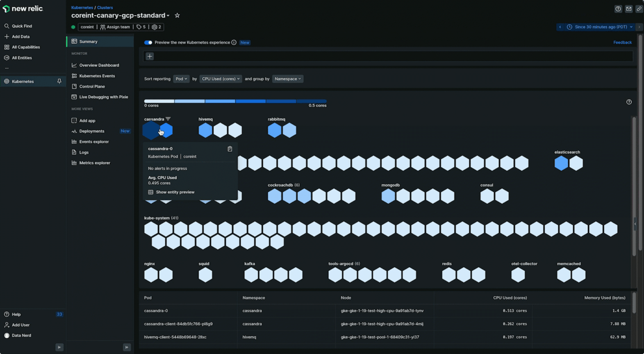This screenshot has width=644, height=354.
Task: Unpin Kubernetes from the sidebar
Action: 59,82
